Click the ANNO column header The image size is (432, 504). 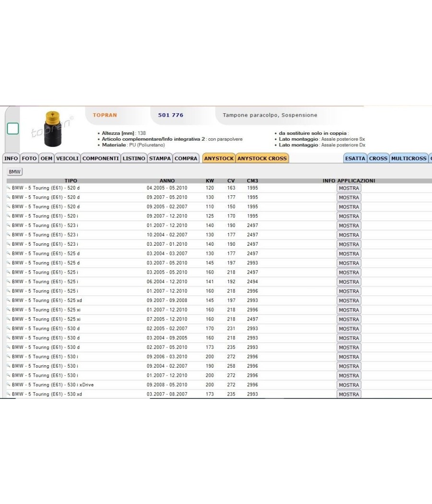(167, 180)
